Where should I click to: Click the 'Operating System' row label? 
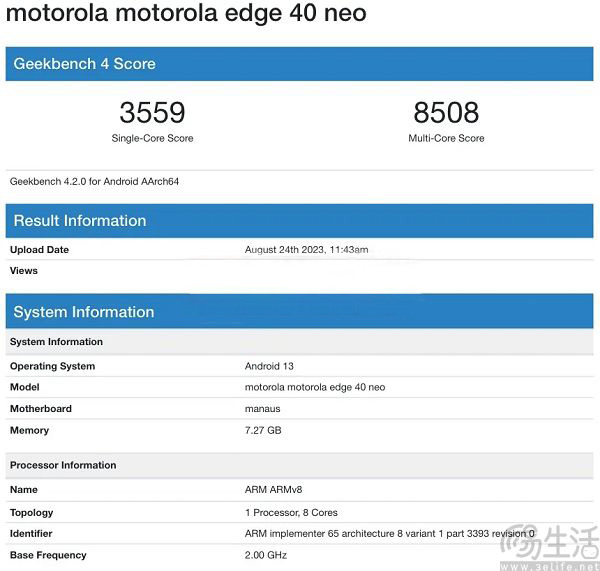[52, 366]
